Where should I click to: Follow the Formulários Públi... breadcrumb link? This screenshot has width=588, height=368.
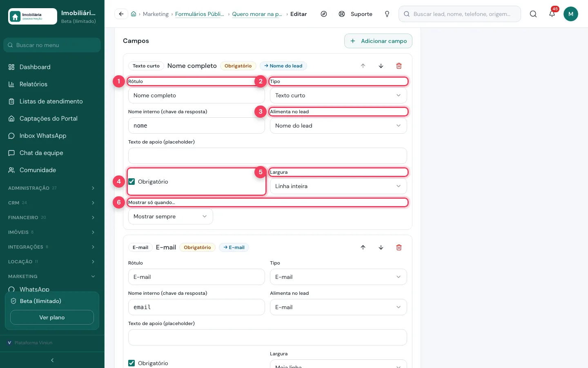coord(199,14)
